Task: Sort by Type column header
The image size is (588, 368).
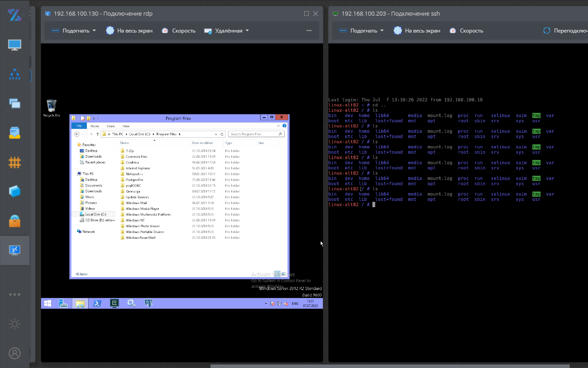Action: (x=240, y=143)
